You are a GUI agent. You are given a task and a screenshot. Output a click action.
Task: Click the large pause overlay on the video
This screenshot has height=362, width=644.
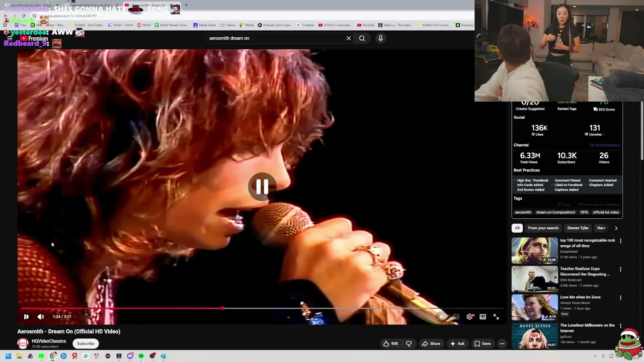click(262, 187)
